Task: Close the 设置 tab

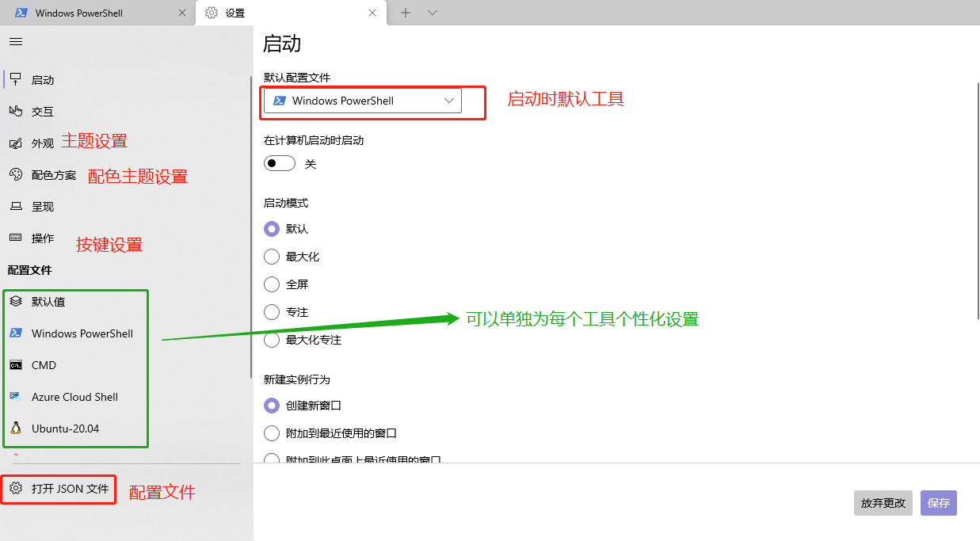Action: [372, 13]
